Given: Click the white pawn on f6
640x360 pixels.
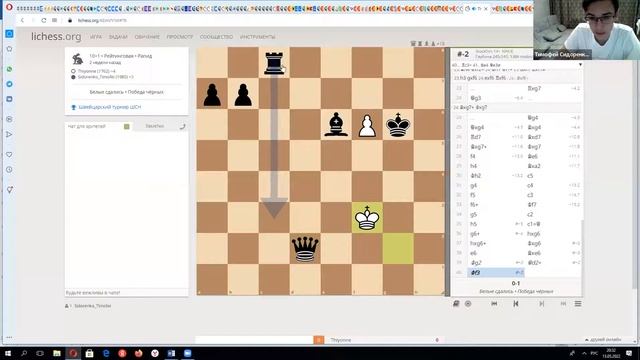Looking at the screenshot, I should point(367,125).
